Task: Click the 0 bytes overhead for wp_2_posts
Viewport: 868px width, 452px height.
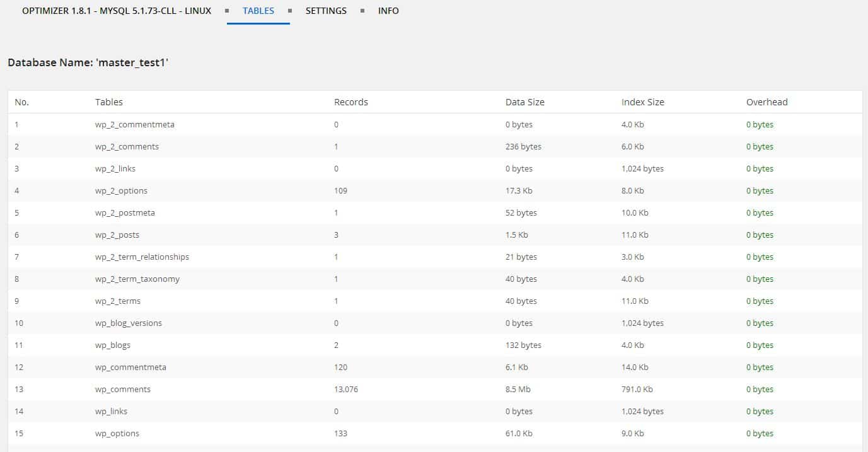Action: click(759, 235)
